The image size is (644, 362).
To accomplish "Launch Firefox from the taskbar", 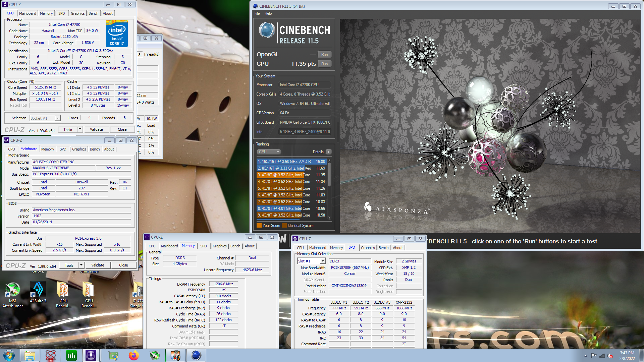I will (x=134, y=355).
